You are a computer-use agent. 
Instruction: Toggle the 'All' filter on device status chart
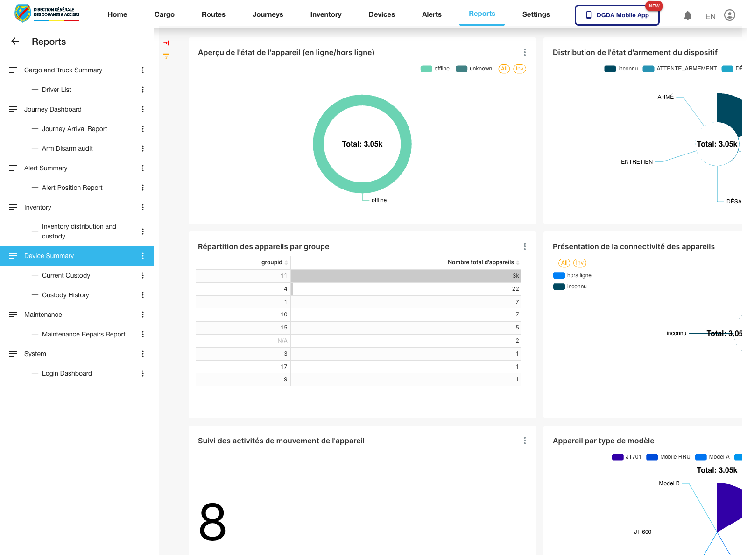click(504, 69)
